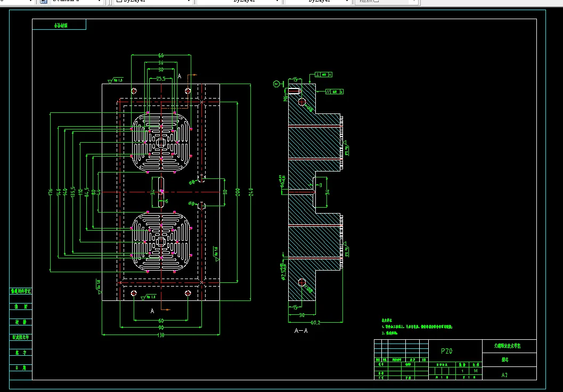
Task: Click the 型芯 part name text
Action: (505, 360)
